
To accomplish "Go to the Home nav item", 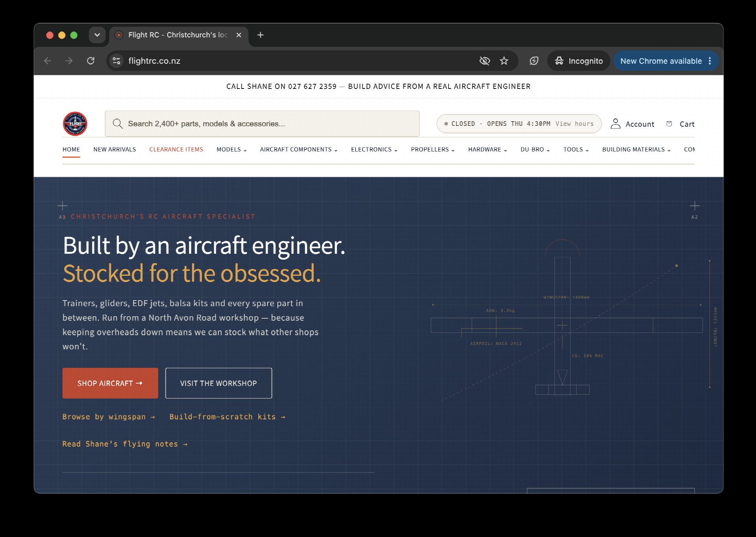I will 71,149.
